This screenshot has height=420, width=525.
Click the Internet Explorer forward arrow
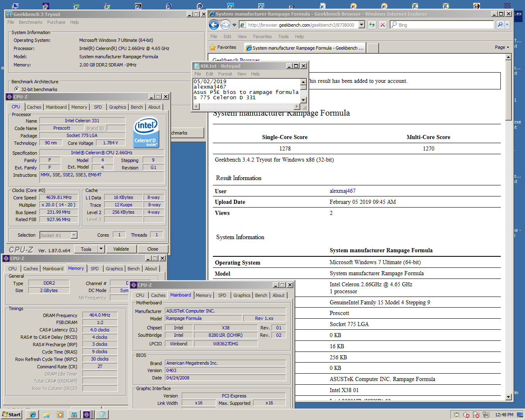tap(225, 25)
